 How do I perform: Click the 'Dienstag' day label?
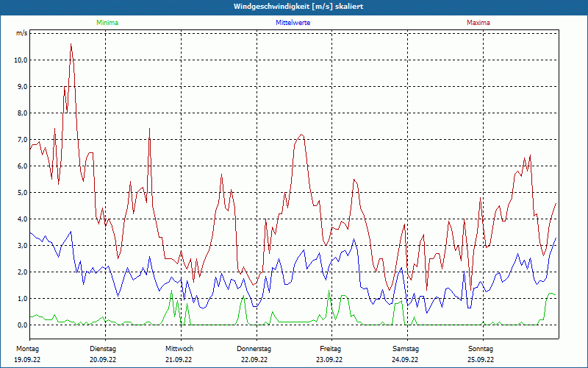[x=103, y=349]
